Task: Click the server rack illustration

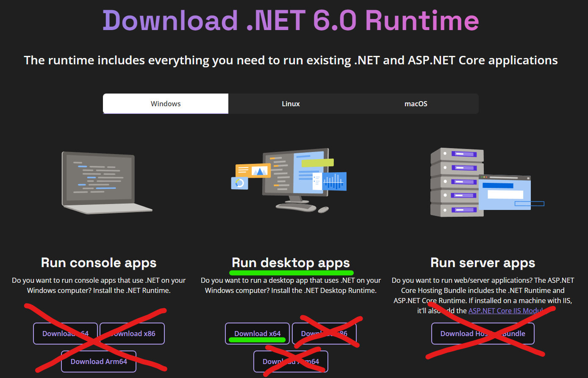Action: point(487,182)
